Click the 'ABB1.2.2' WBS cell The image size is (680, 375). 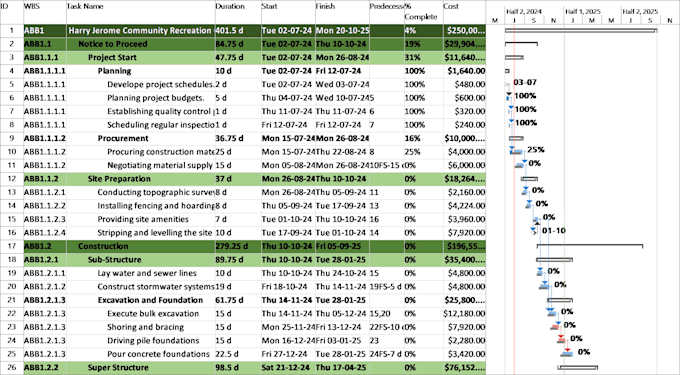(x=45, y=368)
